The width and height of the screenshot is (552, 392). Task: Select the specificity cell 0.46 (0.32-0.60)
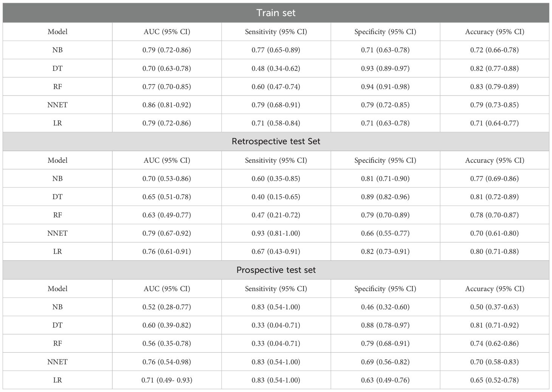click(x=385, y=307)
